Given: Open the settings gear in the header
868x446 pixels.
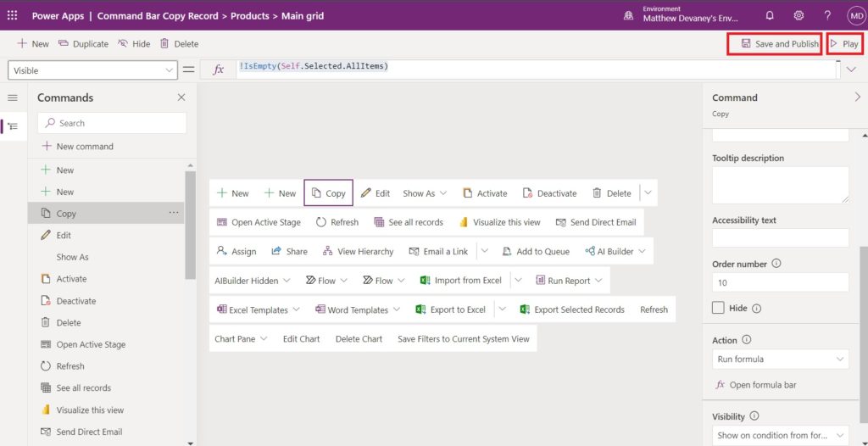Looking at the screenshot, I should [798, 15].
